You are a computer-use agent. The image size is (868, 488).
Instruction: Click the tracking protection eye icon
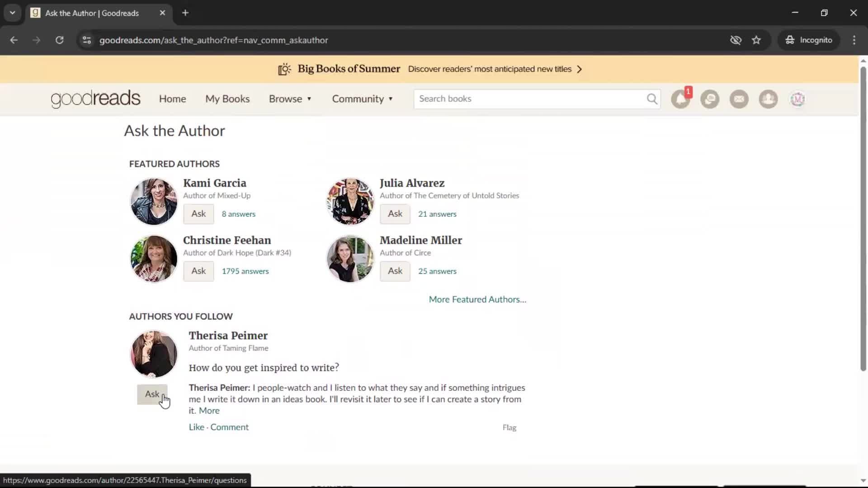point(736,40)
